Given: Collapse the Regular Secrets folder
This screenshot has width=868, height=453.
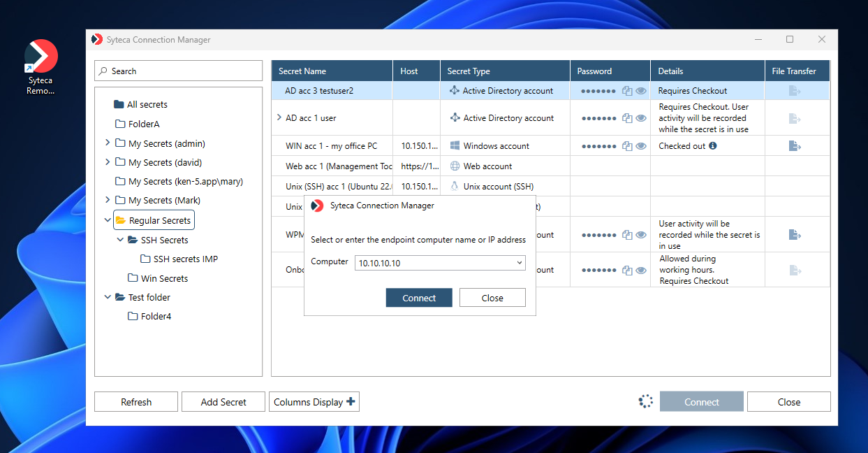Looking at the screenshot, I should (x=108, y=220).
